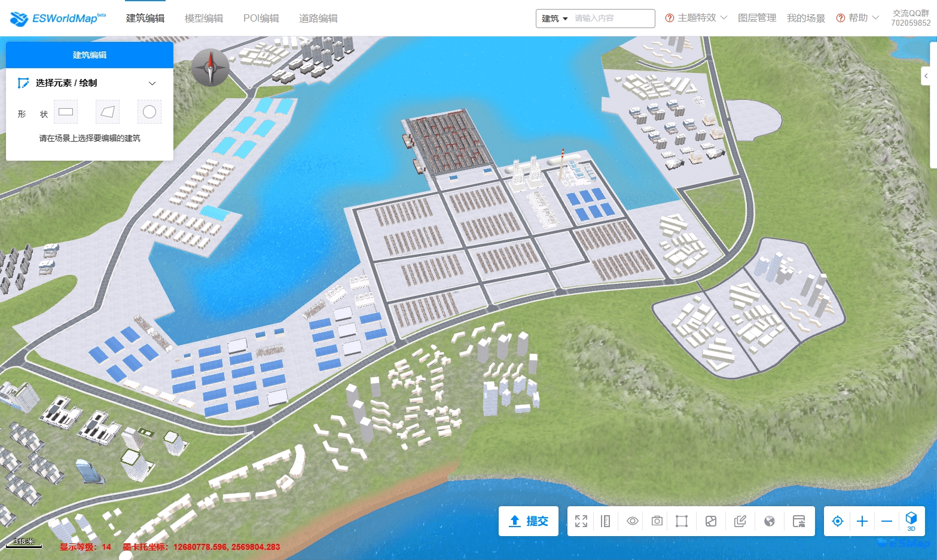The width and height of the screenshot is (937, 560).
Task: Select the rectangle shape drawing tool
Action: (x=66, y=112)
